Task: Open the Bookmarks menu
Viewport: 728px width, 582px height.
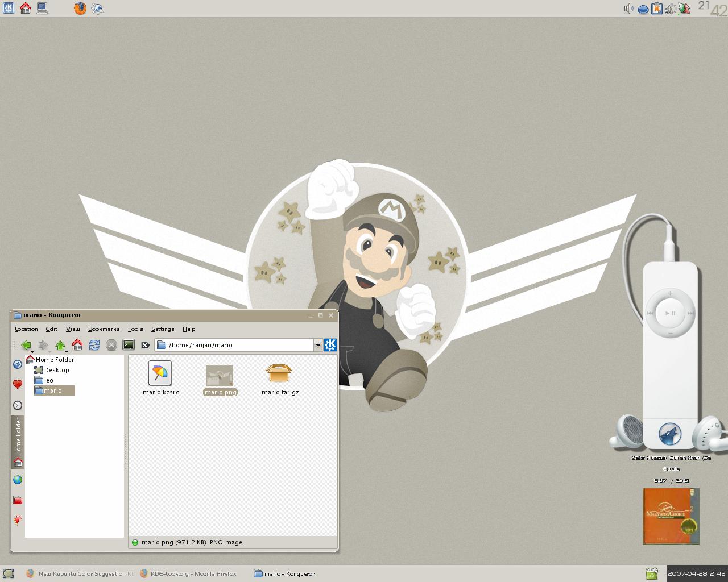Action: coord(104,329)
